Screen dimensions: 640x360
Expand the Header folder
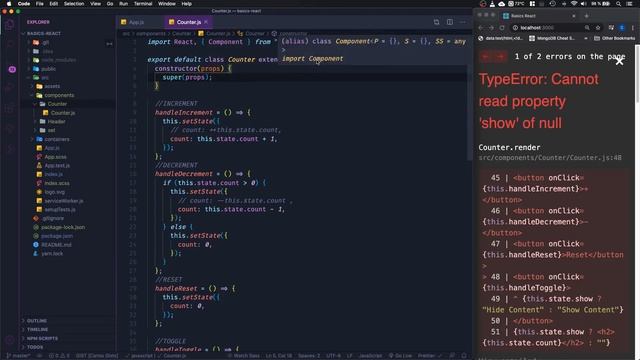pos(56,122)
